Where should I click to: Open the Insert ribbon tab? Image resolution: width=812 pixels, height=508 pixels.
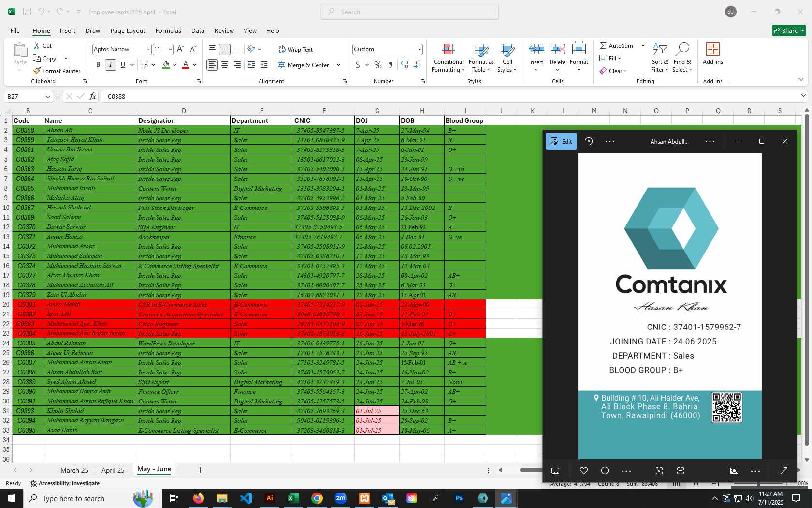click(x=68, y=30)
